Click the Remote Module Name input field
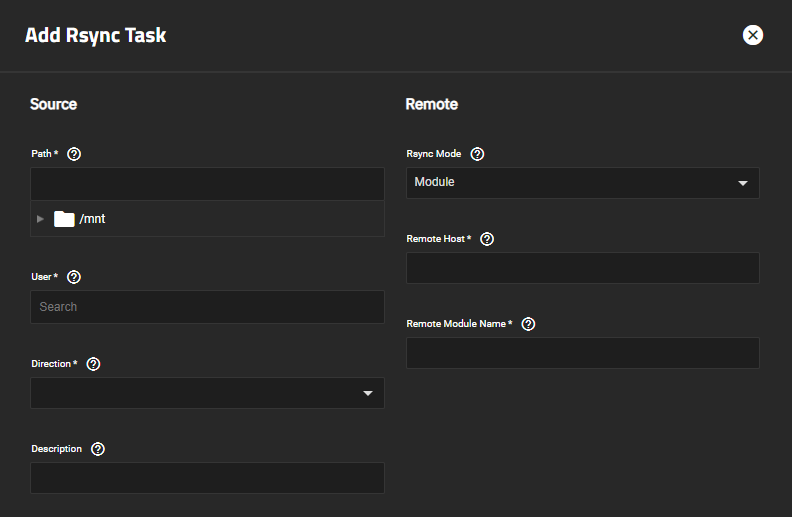The width and height of the screenshot is (792, 517). pyautogui.click(x=583, y=352)
